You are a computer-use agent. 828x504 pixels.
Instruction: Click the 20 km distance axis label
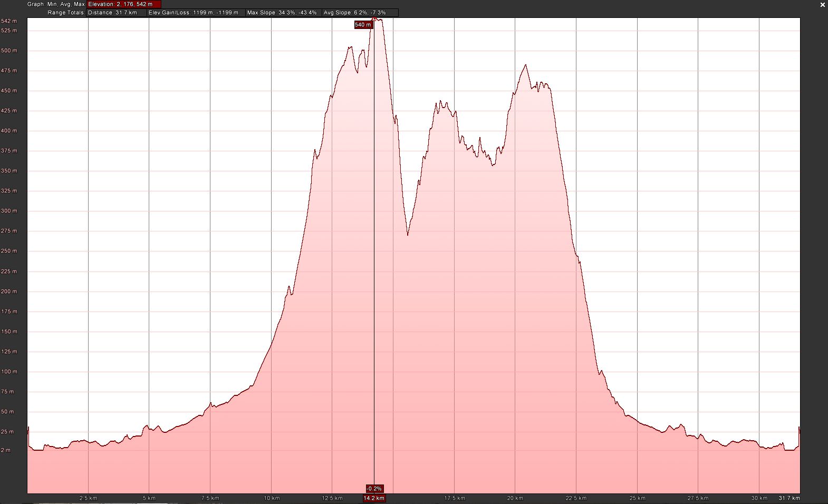(x=515, y=498)
